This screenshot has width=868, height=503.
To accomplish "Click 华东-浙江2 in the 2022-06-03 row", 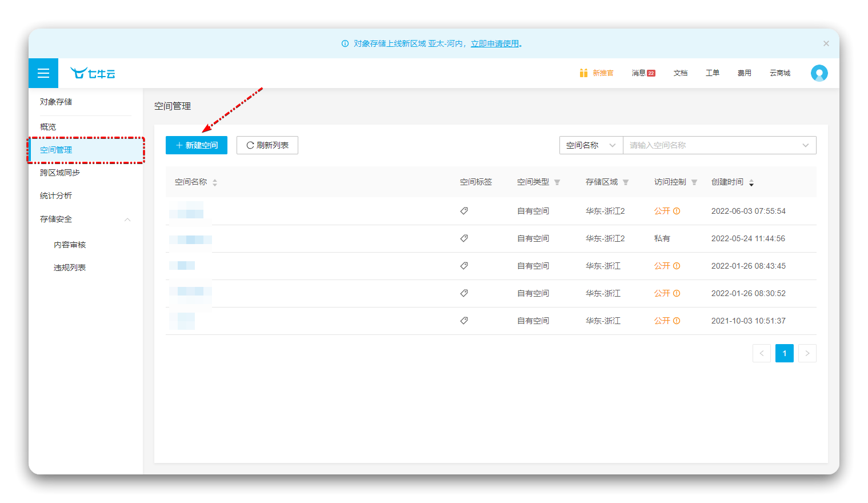I will pyautogui.click(x=605, y=211).
